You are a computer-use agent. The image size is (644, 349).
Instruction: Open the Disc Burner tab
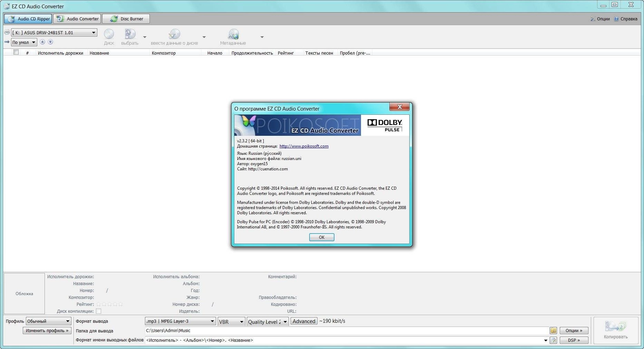click(126, 19)
